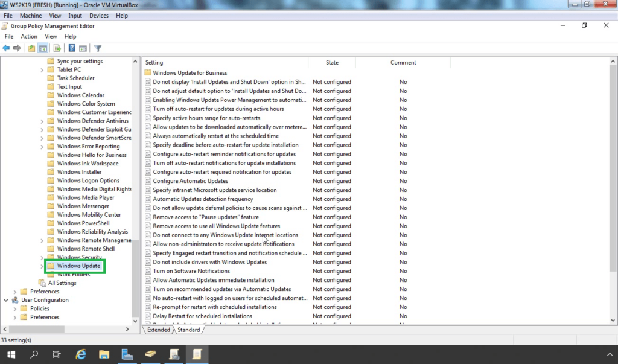Expand Preferences under User Configuration

point(15,318)
